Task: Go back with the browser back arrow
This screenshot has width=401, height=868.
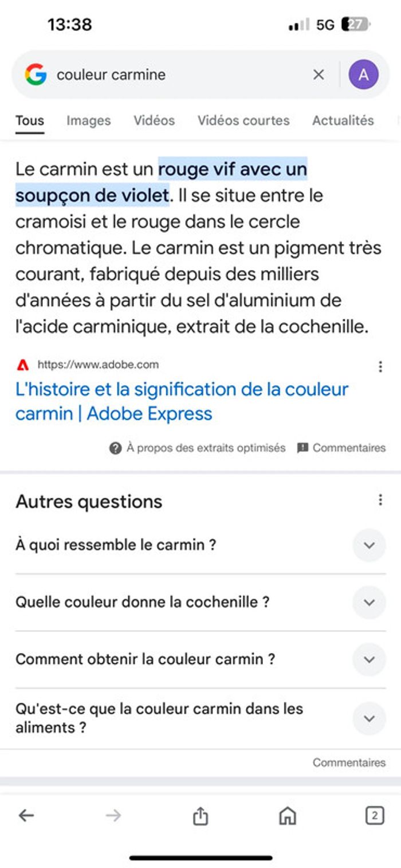Action: pos(26,815)
